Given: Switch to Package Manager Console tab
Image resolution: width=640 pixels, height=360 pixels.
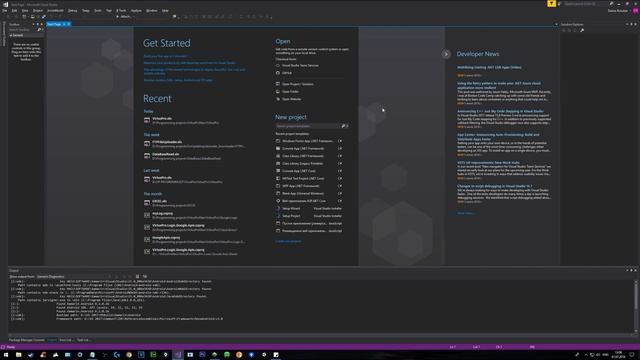Looking at the screenshot, I should [x=27, y=340].
